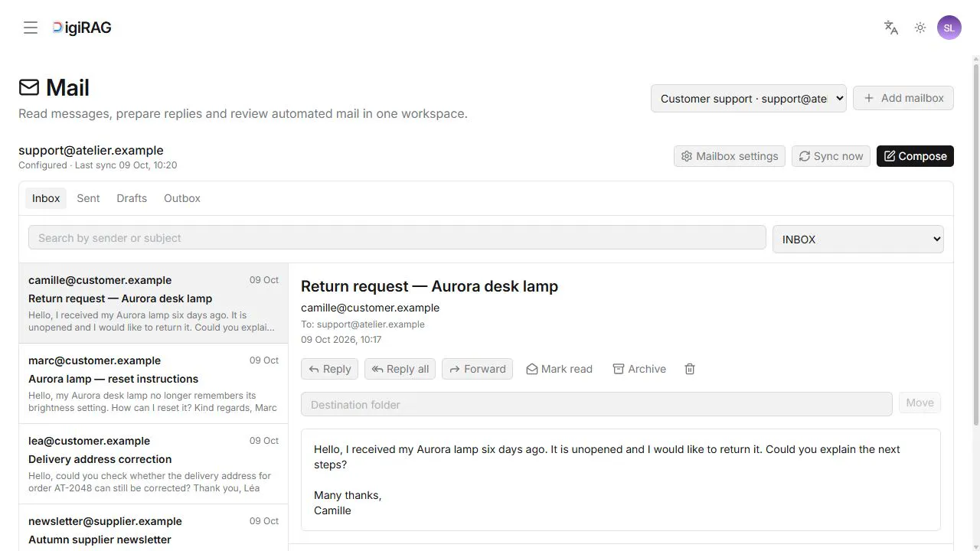
Task: Click Sync now
Action: tap(831, 156)
